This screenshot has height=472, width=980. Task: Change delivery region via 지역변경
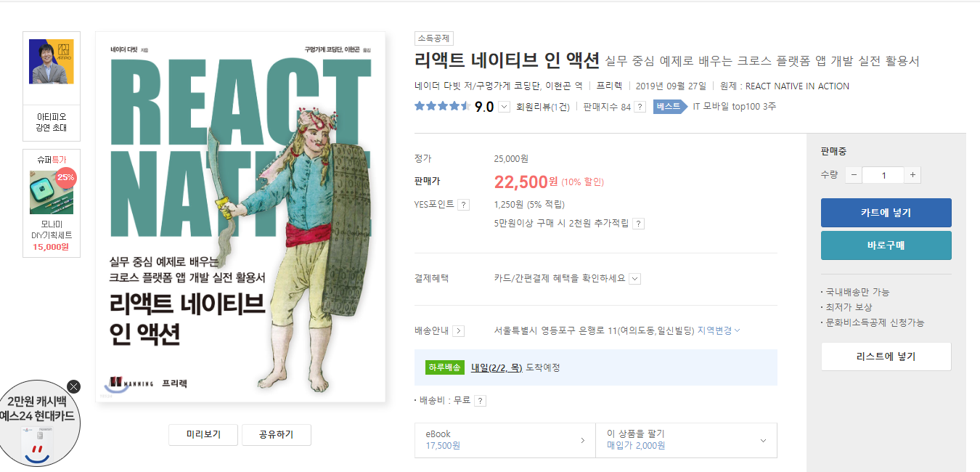tap(719, 330)
